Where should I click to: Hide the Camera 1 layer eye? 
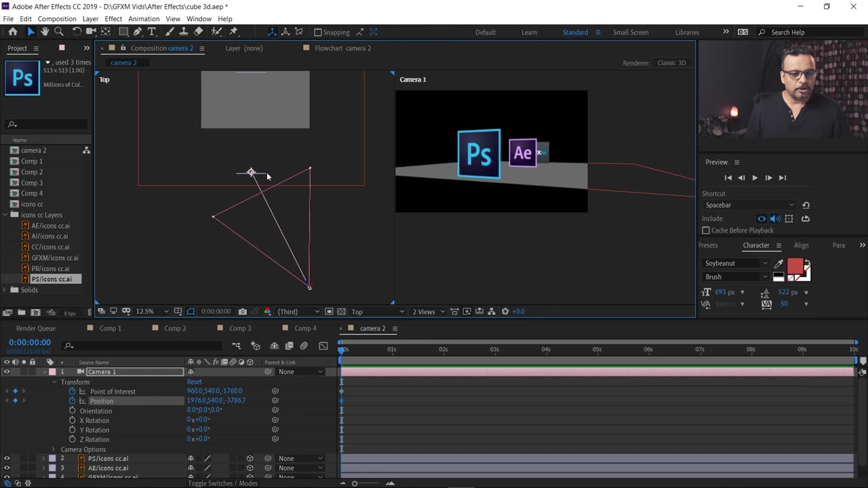pos(7,372)
